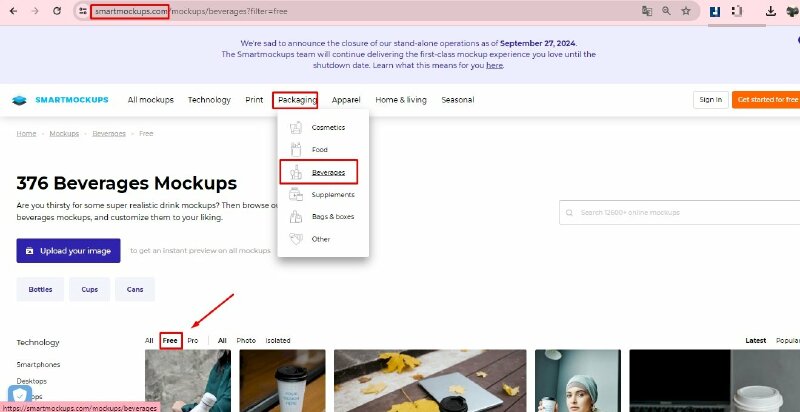Click the translate page icon in address bar
Screen dimensions: 800x412
coord(647,11)
